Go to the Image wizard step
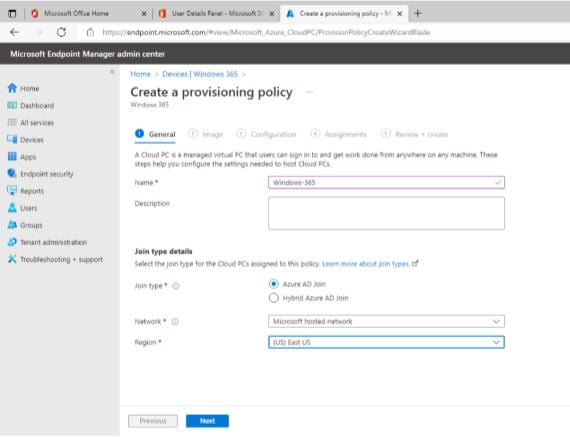 (206, 134)
